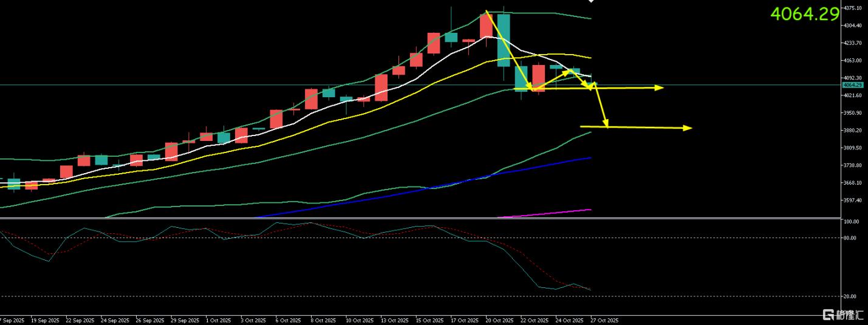Click the 4375.10 price axis label
Viewport: 868px width, 325px height.
(853, 8)
